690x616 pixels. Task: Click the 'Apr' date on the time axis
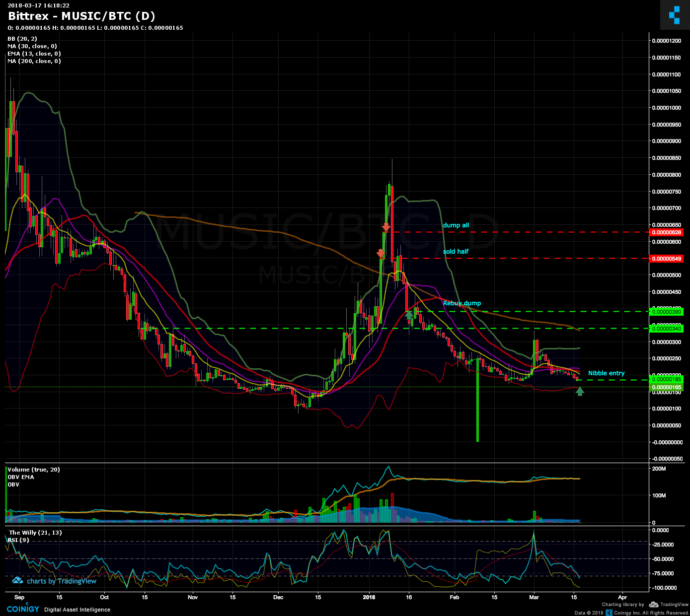[622, 597]
